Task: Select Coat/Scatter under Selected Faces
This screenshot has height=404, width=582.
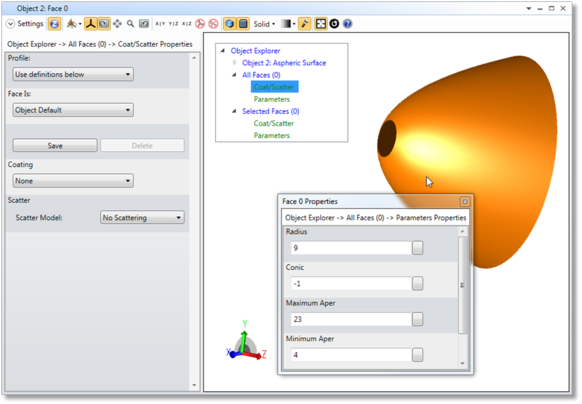Action: [274, 123]
